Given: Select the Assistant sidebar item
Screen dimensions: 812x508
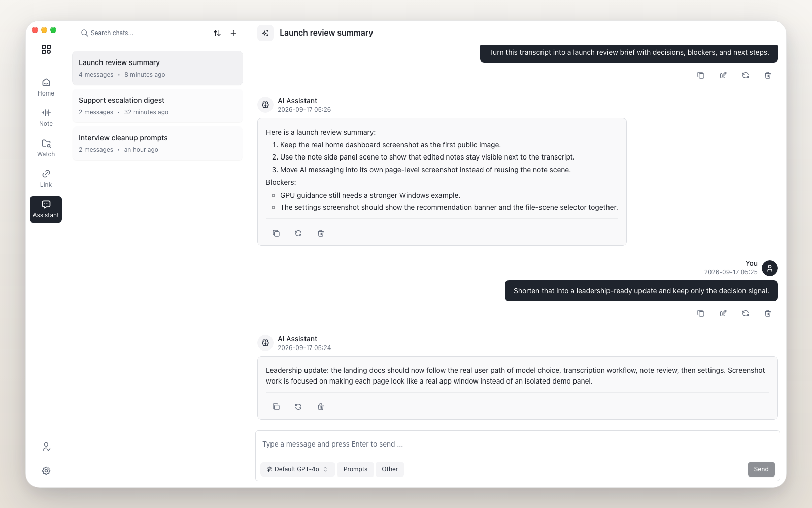Looking at the screenshot, I should pyautogui.click(x=46, y=209).
